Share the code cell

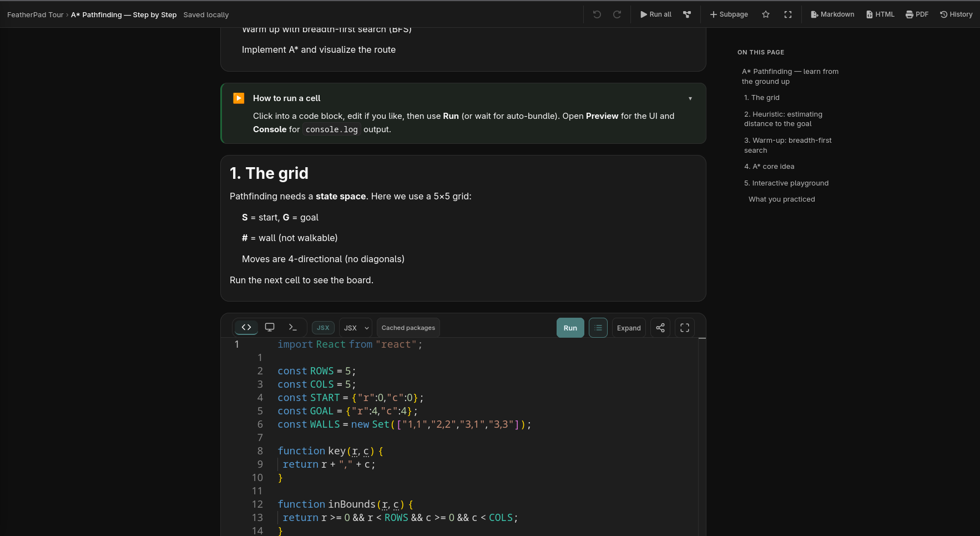660,328
